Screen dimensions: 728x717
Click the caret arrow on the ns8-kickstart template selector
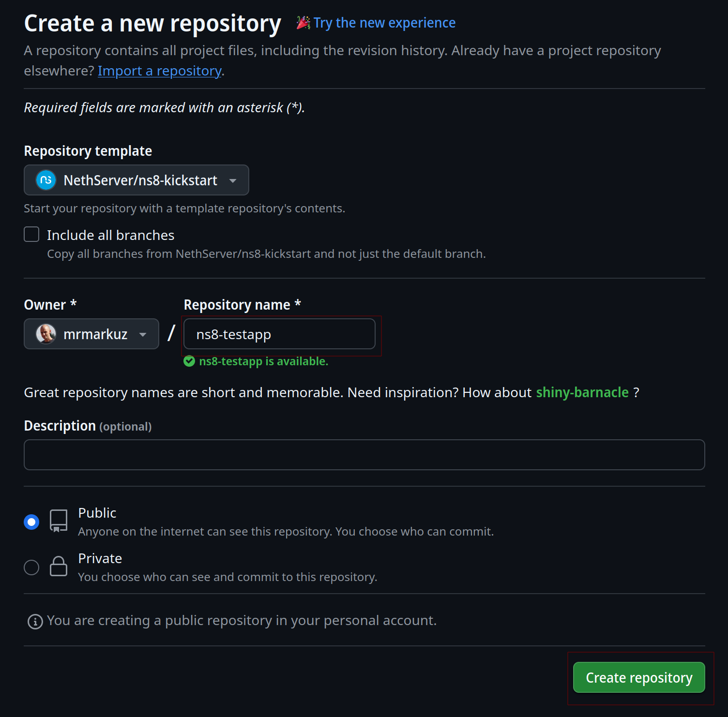(x=233, y=181)
